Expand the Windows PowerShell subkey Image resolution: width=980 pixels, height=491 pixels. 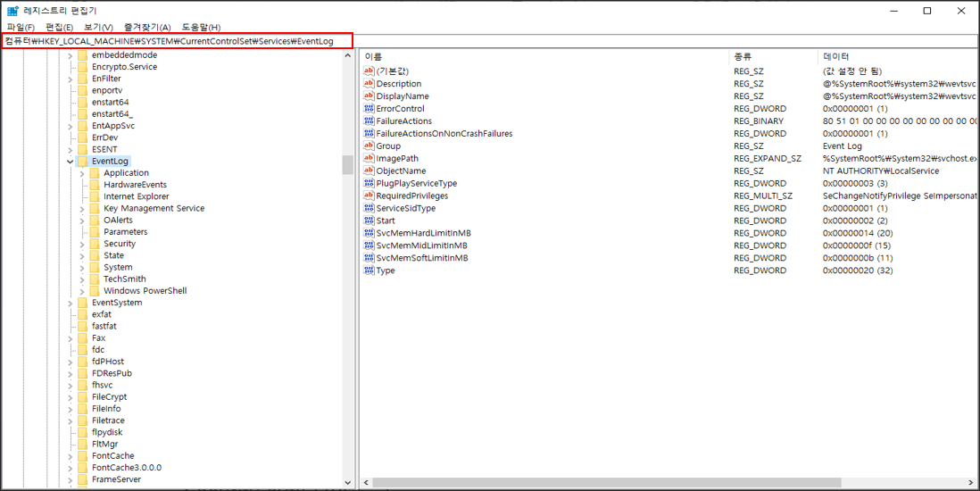82,291
